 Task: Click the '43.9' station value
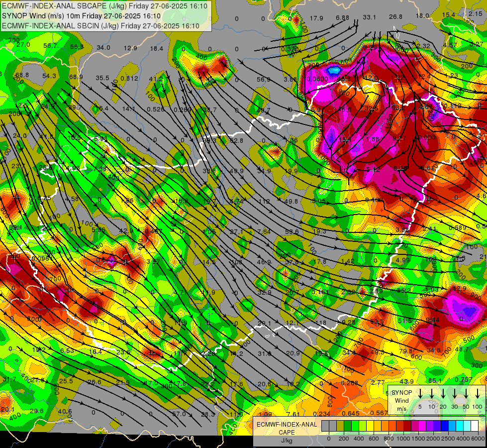click(406, 381)
